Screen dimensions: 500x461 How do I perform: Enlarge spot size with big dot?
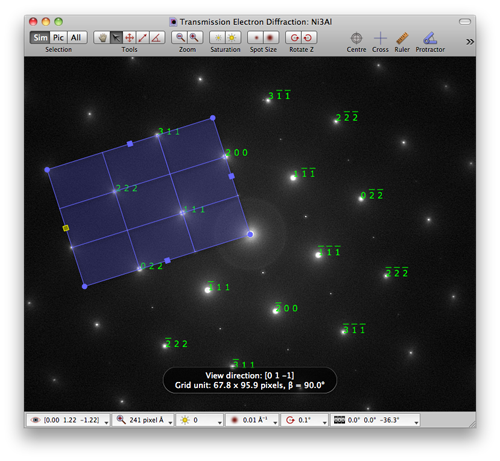pos(270,38)
